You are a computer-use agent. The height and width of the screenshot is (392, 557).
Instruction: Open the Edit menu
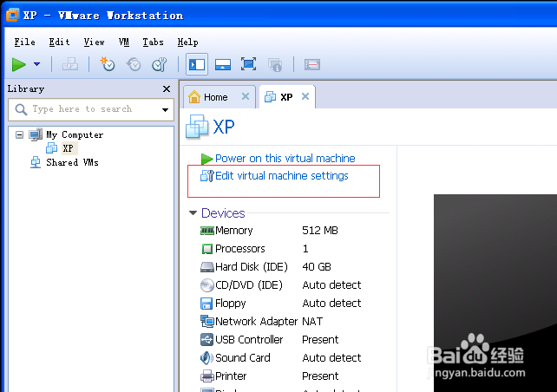(x=59, y=42)
